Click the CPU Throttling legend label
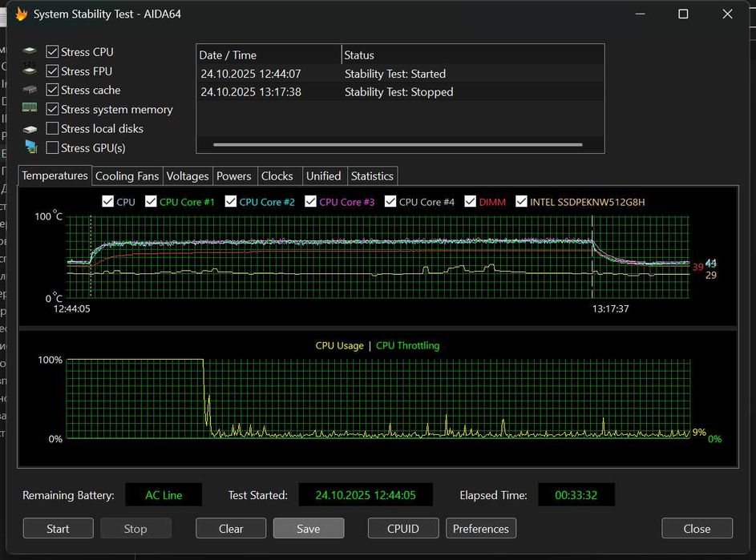This screenshot has height=560, width=756. (x=407, y=345)
